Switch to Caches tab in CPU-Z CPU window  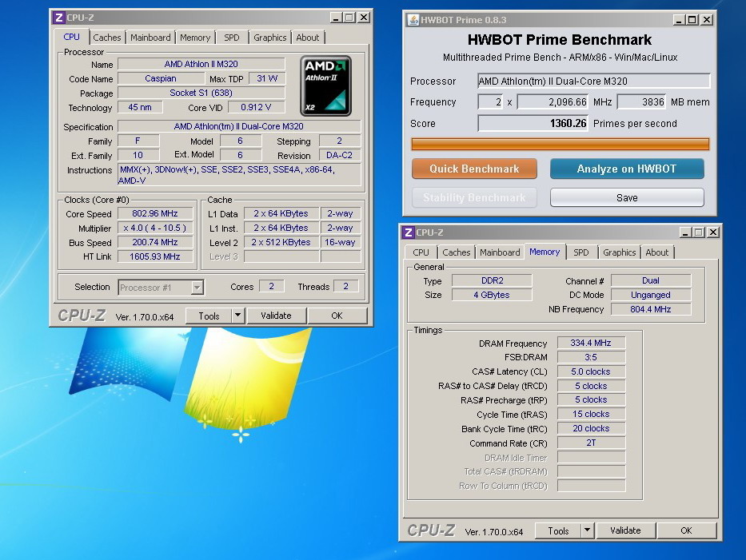106,38
